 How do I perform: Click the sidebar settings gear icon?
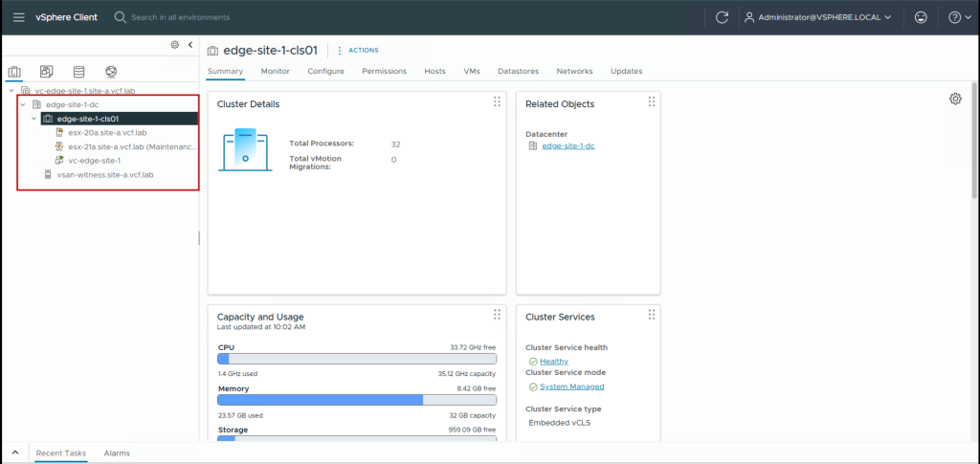click(175, 45)
